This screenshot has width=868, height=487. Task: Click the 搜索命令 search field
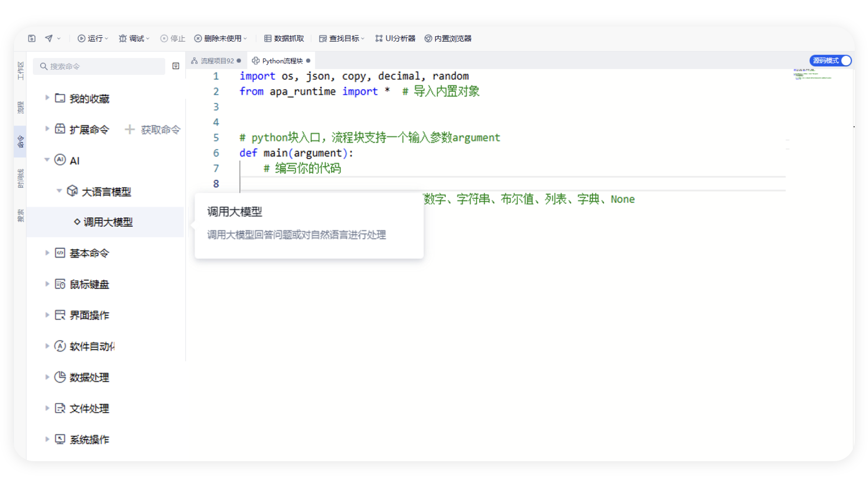pos(100,66)
